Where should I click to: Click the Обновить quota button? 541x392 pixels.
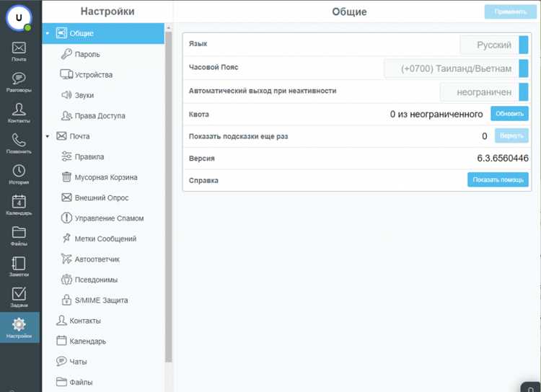click(x=509, y=114)
